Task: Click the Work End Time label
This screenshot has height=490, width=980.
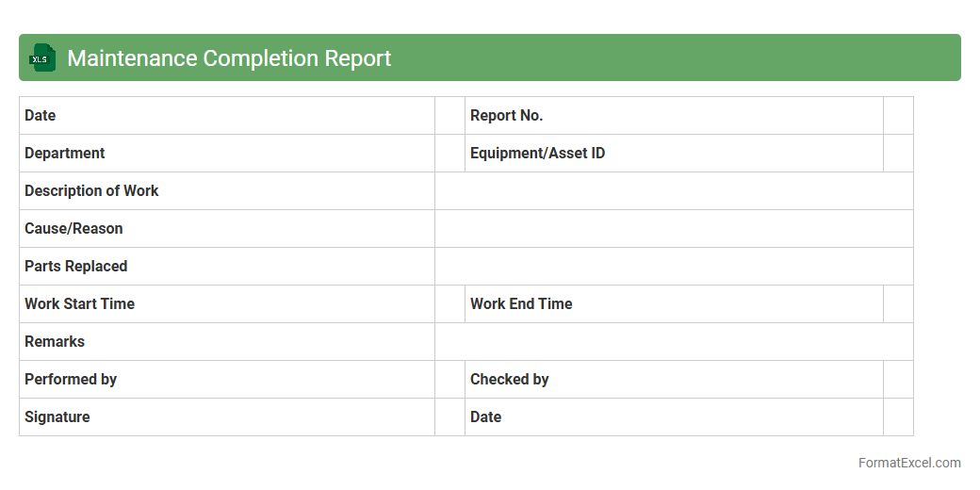Action: (521, 303)
